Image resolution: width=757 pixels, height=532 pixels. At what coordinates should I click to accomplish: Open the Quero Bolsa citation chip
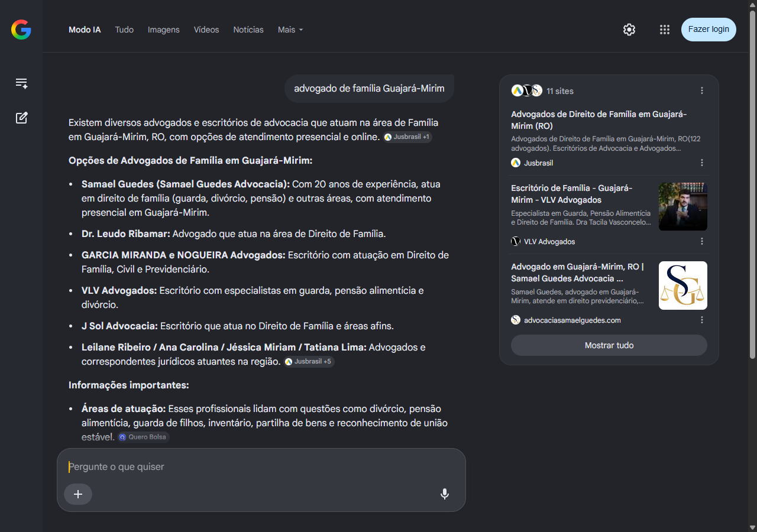[143, 437]
